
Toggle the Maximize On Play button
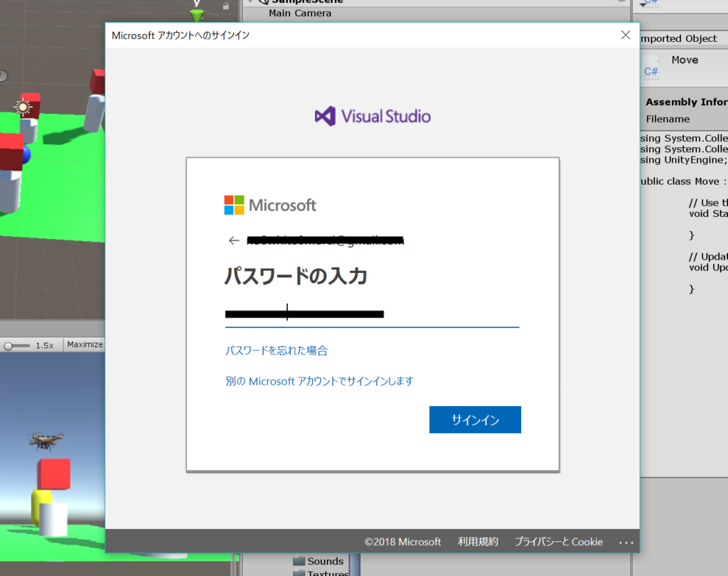[x=85, y=345]
